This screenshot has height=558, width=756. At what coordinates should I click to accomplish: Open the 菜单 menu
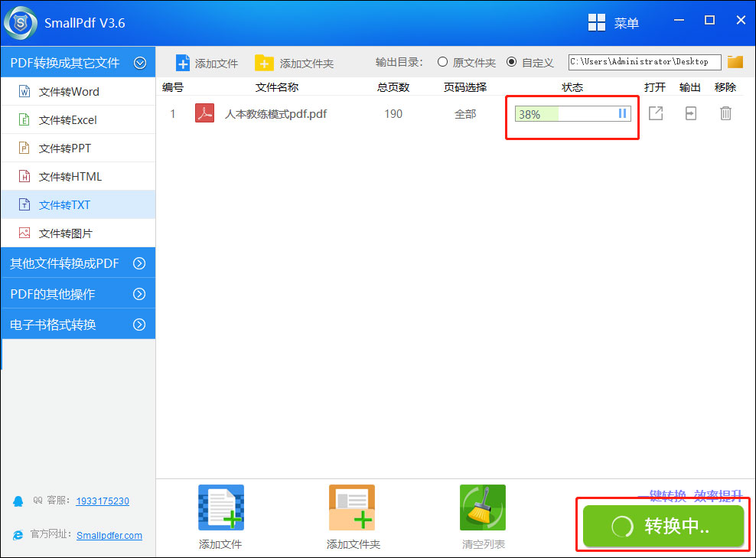(614, 22)
